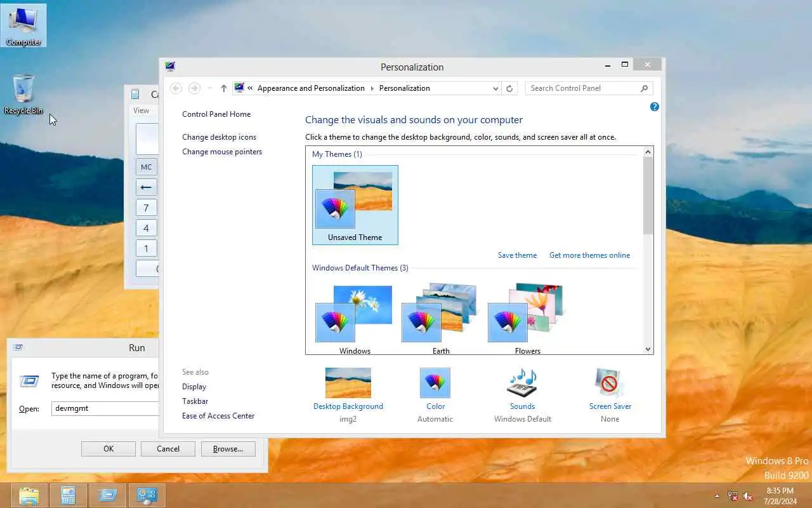812x508 pixels.
Task: Select the Recycle Bin desktop icon
Action: click(x=23, y=94)
